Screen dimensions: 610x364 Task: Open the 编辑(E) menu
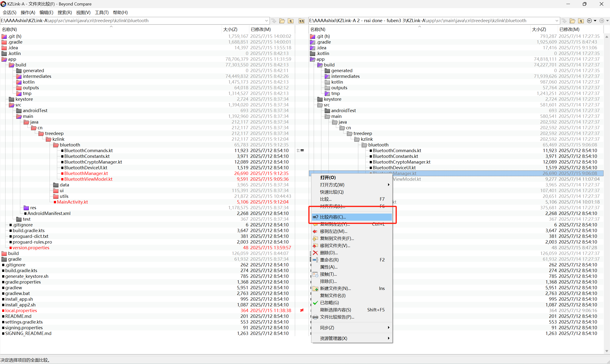(x=46, y=13)
